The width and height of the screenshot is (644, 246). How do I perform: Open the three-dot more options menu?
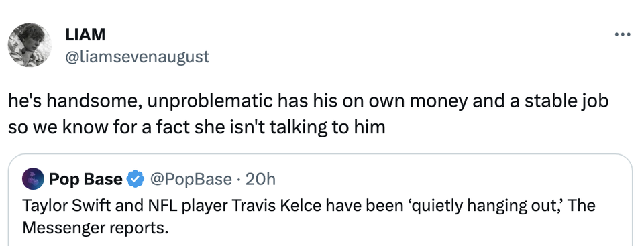pos(623,34)
